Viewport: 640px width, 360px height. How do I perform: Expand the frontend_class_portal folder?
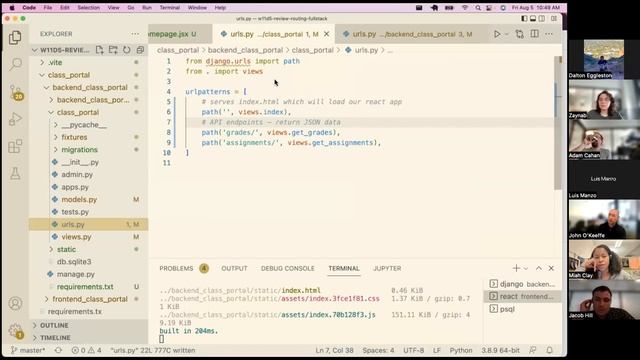(x=47, y=299)
